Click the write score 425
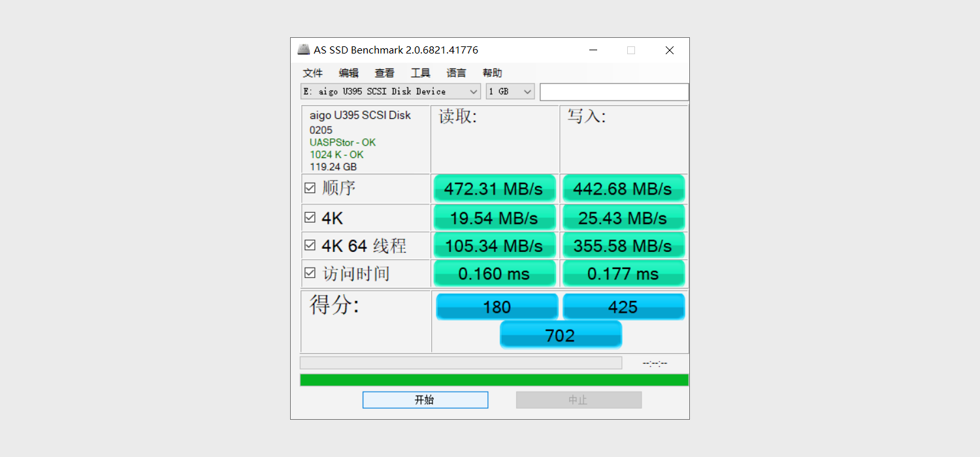980x457 pixels. coord(623,307)
